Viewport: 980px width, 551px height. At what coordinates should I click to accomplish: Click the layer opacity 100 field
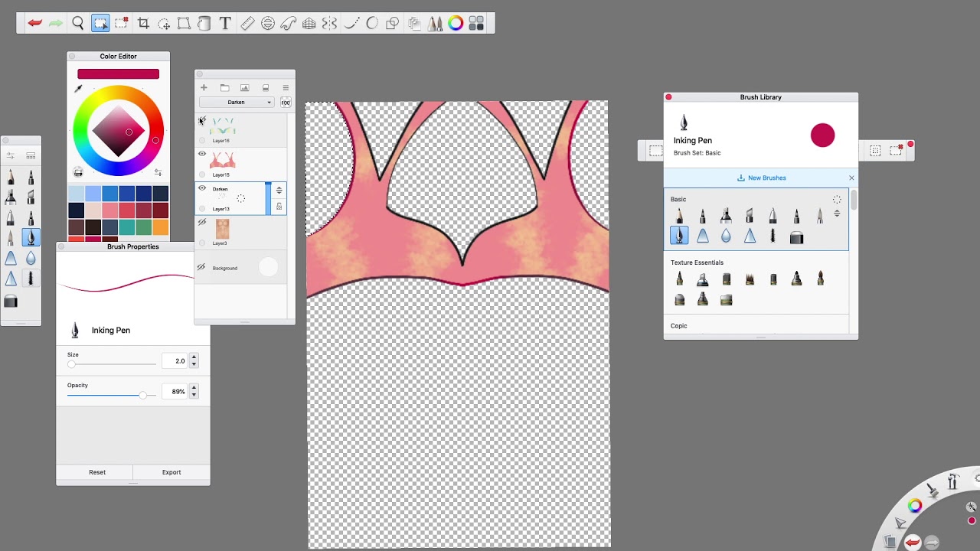286,103
